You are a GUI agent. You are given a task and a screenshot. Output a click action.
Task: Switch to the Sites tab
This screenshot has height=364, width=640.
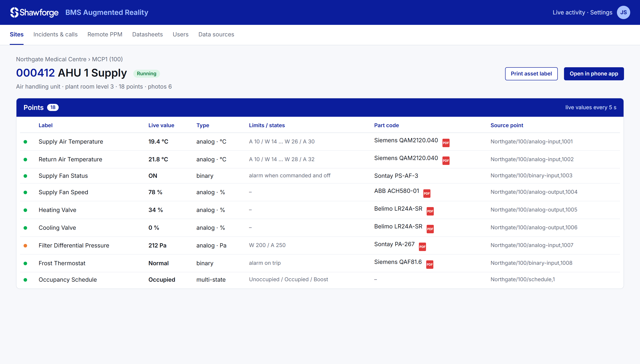16,34
